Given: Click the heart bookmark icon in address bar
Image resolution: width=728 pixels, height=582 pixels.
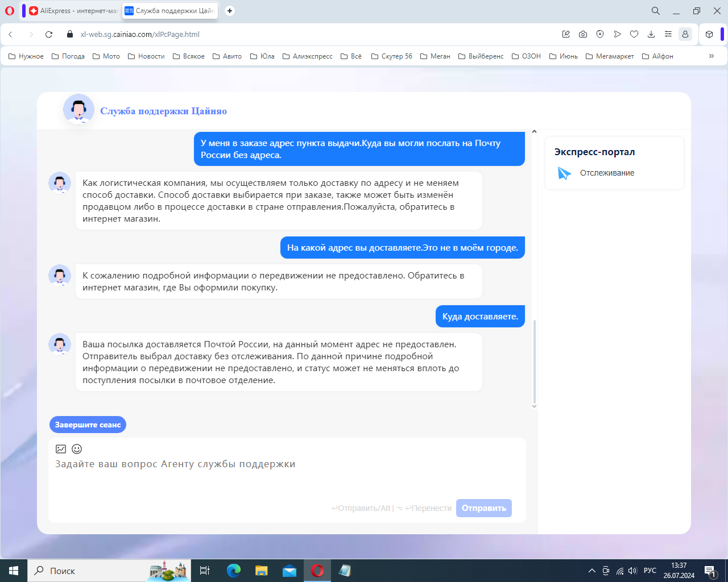Looking at the screenshot, I should tap(634, 35).
